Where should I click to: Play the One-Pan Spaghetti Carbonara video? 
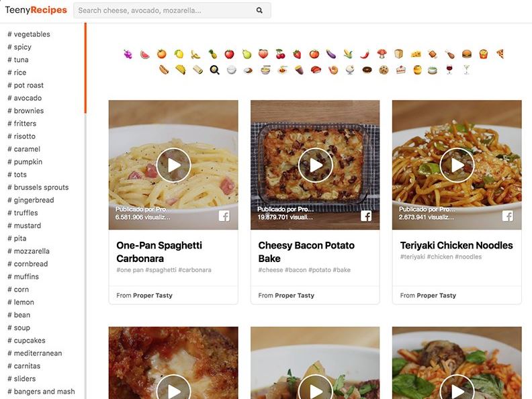pos(174,165)
